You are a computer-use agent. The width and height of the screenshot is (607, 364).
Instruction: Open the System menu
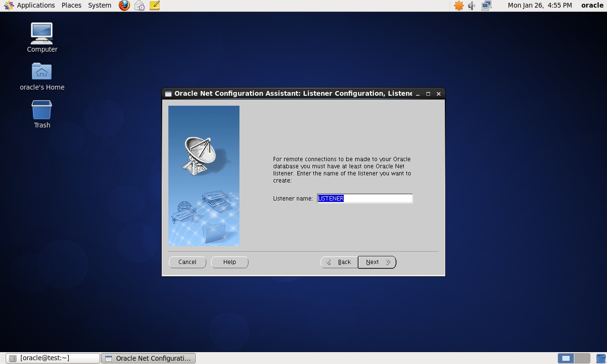(x=100, y=5)
